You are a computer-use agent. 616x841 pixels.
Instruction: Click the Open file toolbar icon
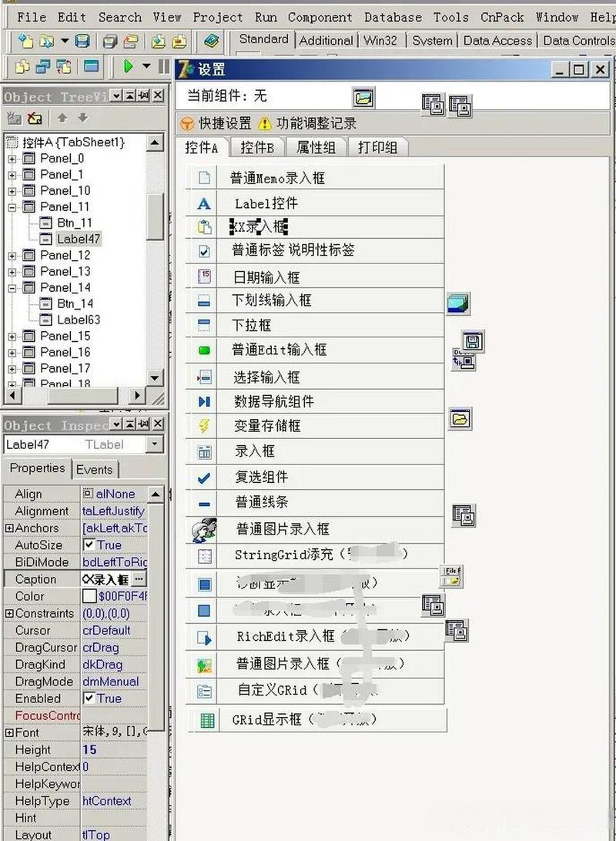pyautogui.click(x=46, y=41)
